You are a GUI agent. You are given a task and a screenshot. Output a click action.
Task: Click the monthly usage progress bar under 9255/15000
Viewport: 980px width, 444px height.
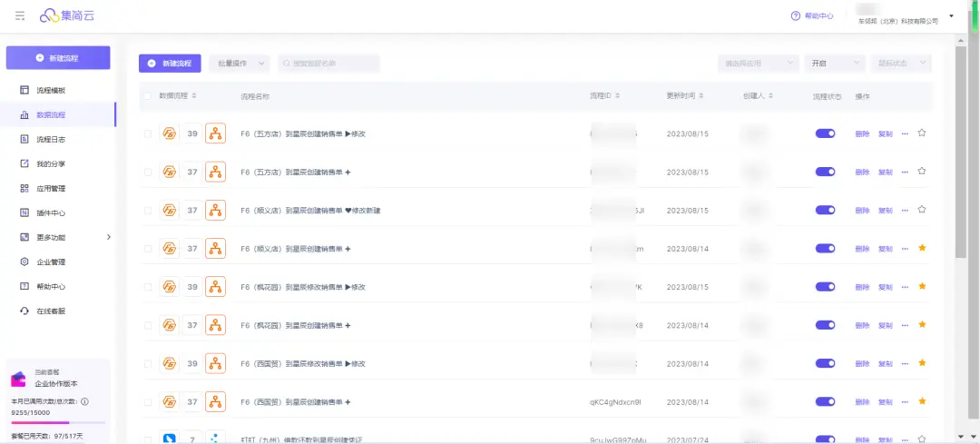click(58, 423)
